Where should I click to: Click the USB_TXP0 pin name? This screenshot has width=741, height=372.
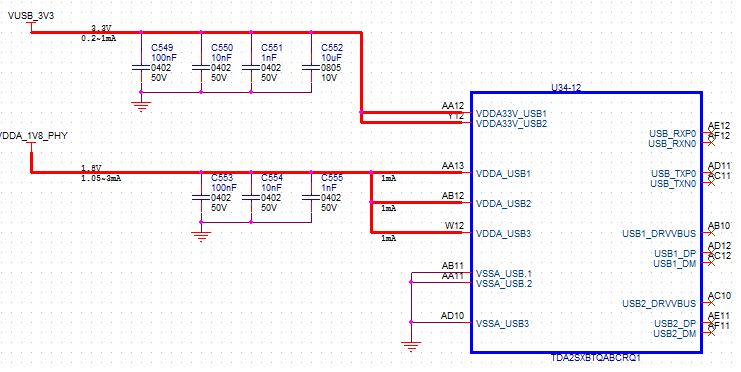(673, 173)
